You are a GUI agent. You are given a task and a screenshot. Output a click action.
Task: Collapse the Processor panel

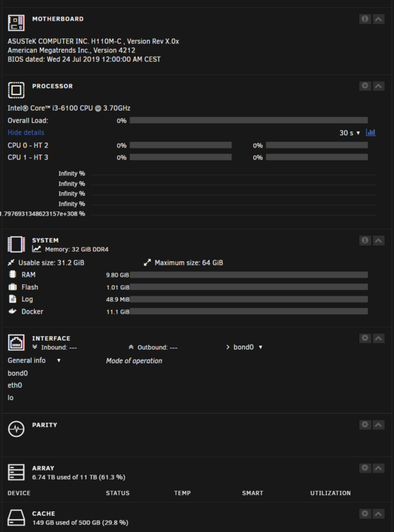(x=378, y=86)
